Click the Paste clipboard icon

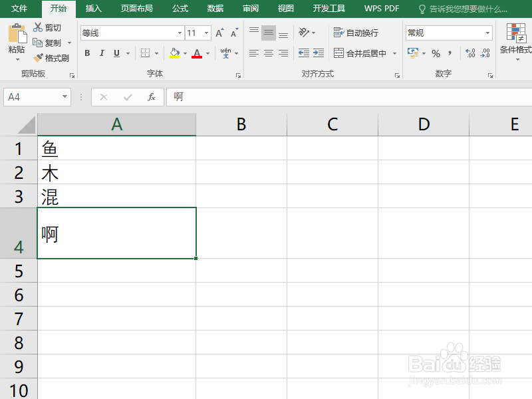point(17,33)
